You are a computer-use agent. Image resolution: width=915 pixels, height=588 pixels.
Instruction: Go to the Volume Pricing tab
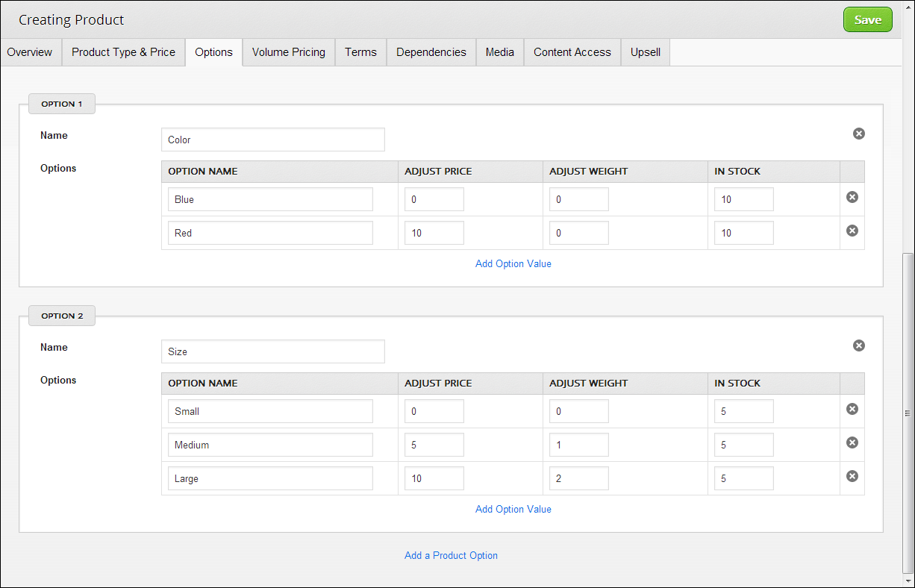(x=289, y=52)
